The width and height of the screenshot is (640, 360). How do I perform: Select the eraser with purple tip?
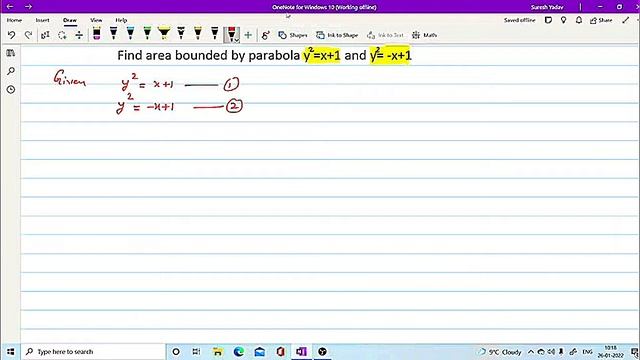97,33
